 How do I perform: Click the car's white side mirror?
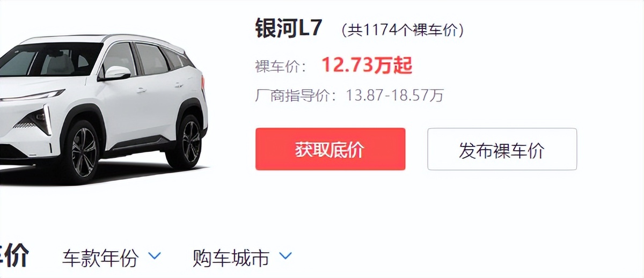tap(115, 74)
